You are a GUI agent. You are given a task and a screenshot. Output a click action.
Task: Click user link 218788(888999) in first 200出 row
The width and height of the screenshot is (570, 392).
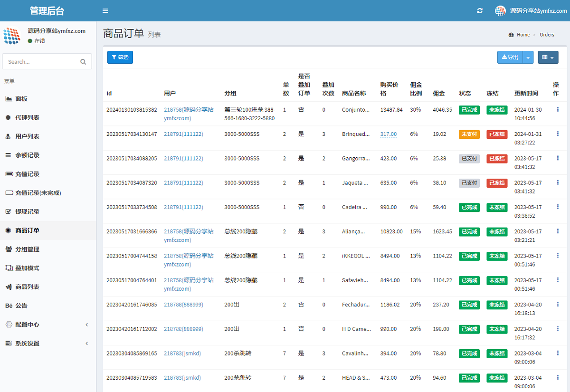[183, 305]
